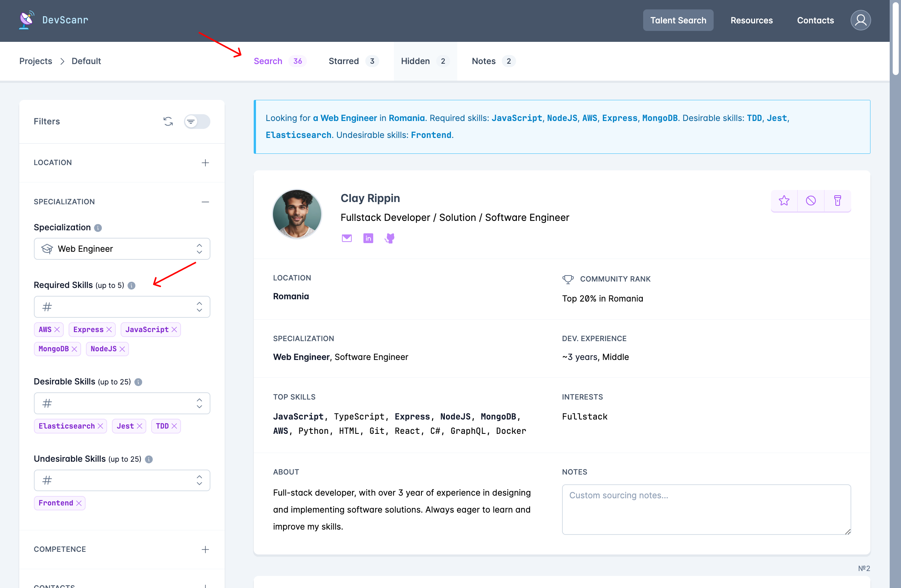Reset filters using the refresh icon
The width and height of the screenshot is (901, 588).
tap(169, 121)
